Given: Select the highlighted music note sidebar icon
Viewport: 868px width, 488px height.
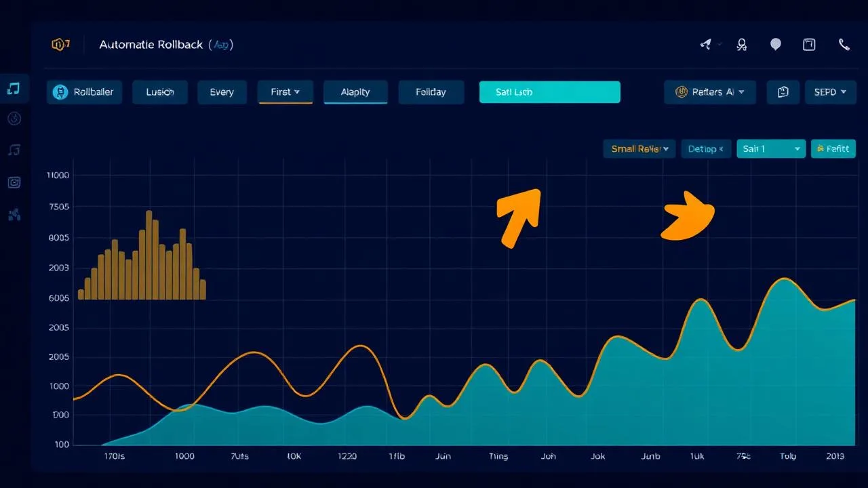Looking at the screenshot, I should click(14, 89).
